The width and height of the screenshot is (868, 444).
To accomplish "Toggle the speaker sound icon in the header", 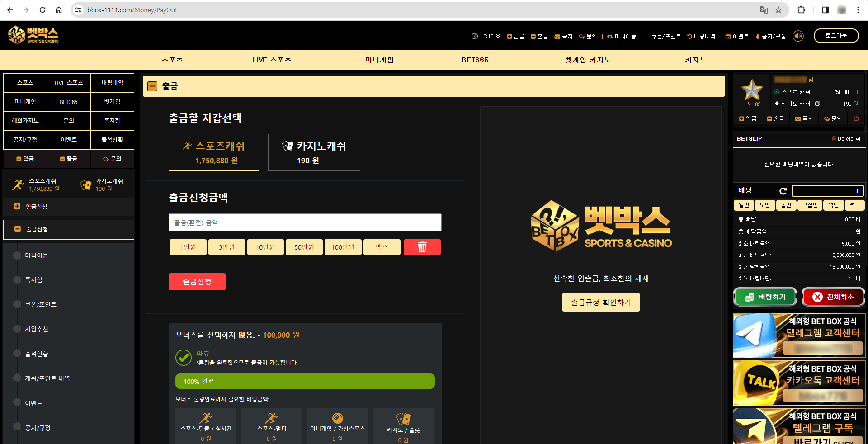I will (798, 36).
